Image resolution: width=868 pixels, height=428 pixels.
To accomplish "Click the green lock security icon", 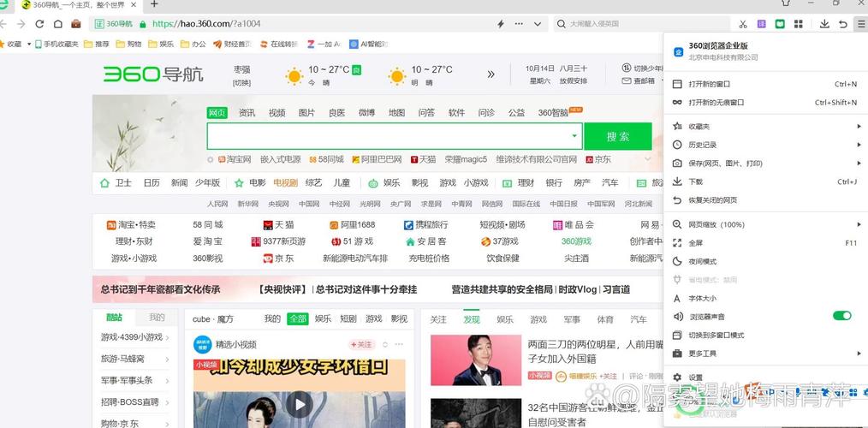I will [143, 24].
